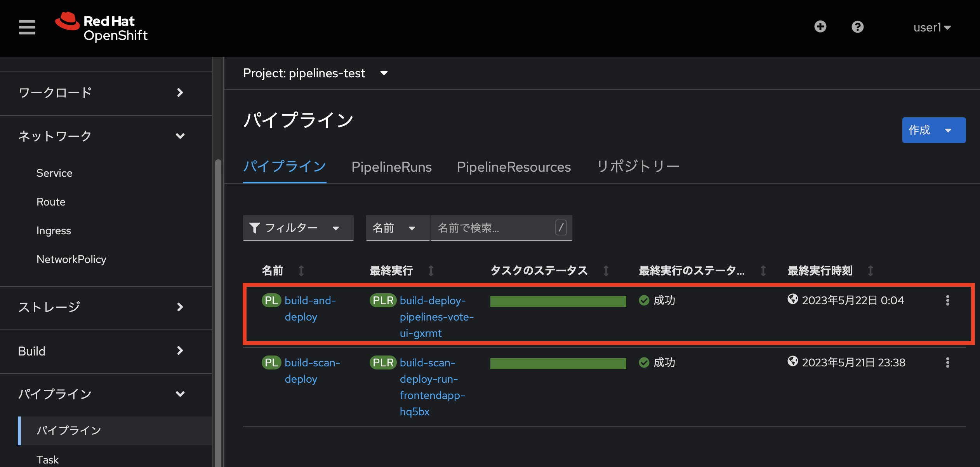
Task: Open build-deploy-pipelines-vote-ui-gxrmt pipeline run
Action: coord(437,317)
